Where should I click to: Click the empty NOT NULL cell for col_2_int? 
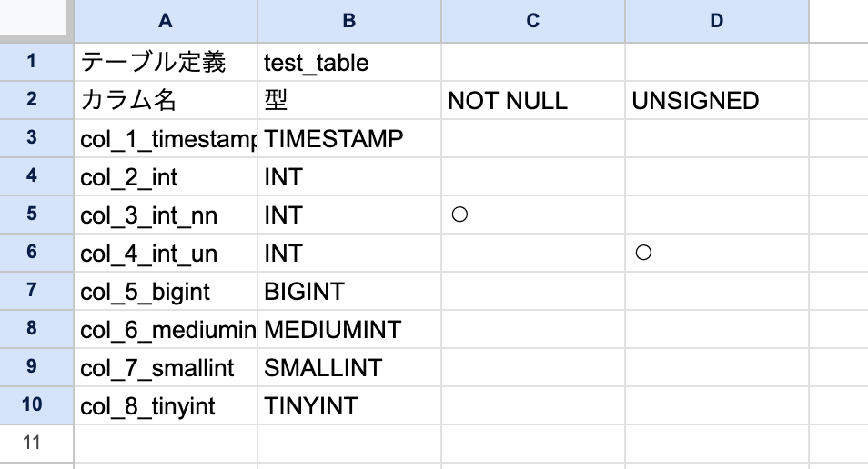point(533,177)
